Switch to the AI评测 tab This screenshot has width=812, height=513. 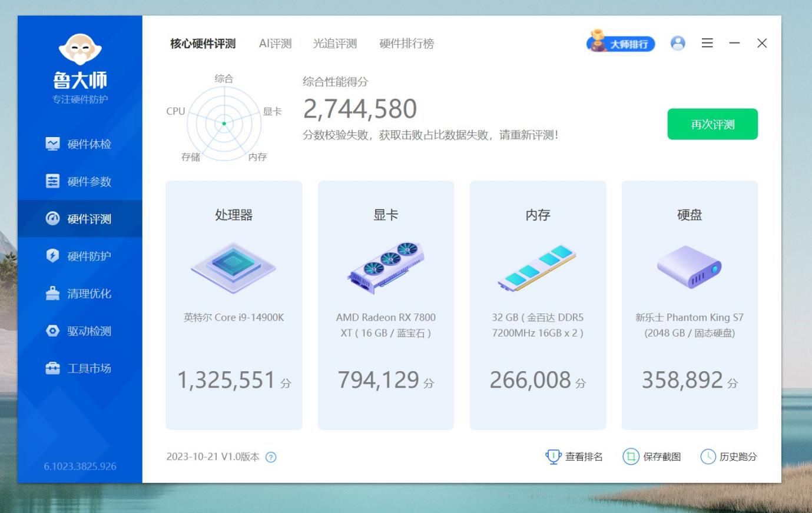point(275,44)
